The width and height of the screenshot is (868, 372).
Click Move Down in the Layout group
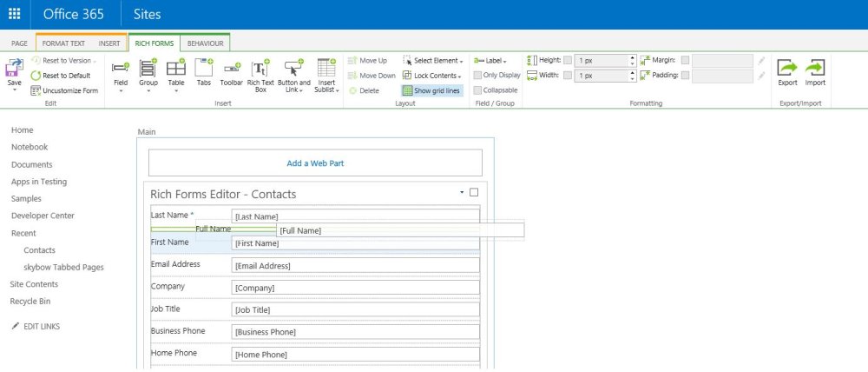tap(372, 76)
